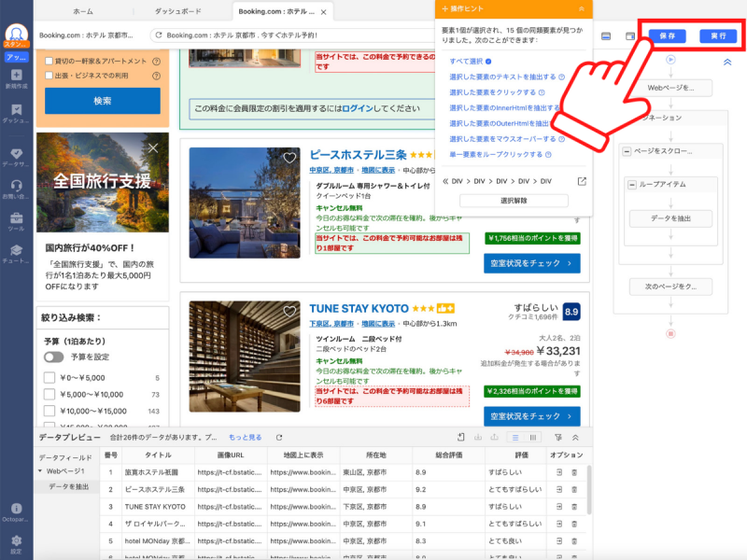Choose すべて選択 in the hint panel
This screenshot has width=747, height=560.
(x=466, y=62)
